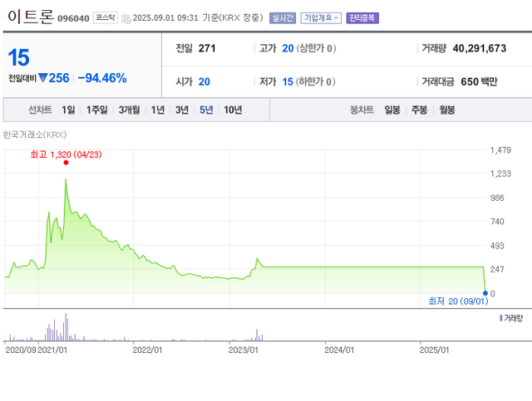The width and height of the screenshot is (532, 401).
Task: Click the red 최고 price marker dot
Action: (x=66, y=163)
